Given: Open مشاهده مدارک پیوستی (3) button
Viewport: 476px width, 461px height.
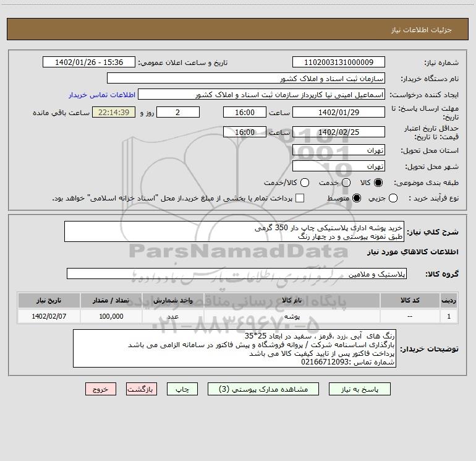Looking at the screenshot, I should pyautogui.click(x=263, y=389).
